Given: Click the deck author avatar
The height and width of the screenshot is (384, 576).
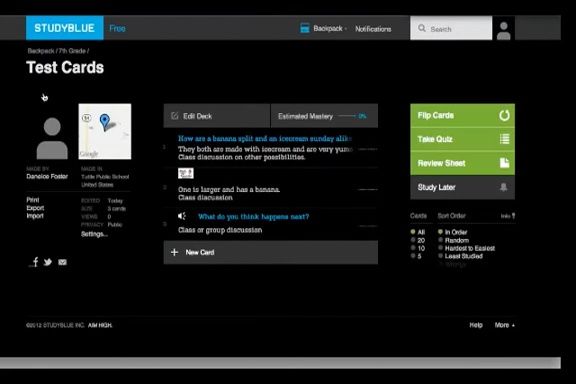Looking at the screenshot, I should point(52,138).
